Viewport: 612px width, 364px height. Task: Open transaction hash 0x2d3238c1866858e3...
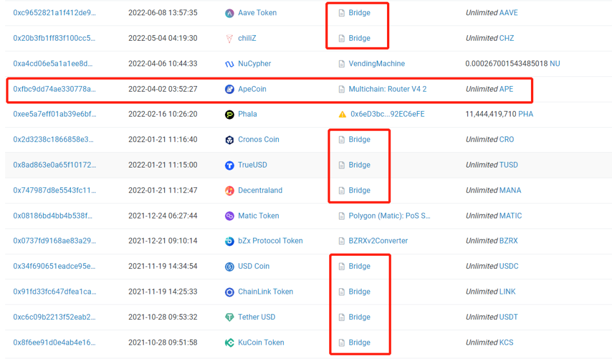(x=53, y=139)
